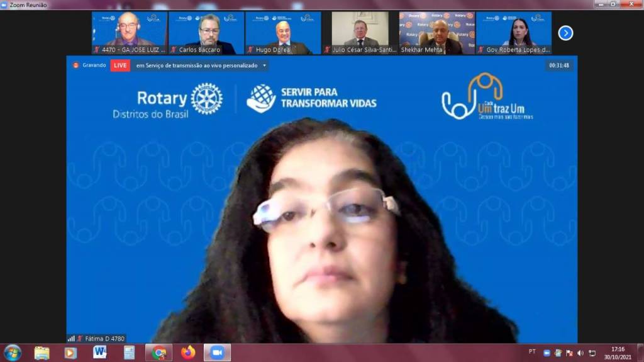Select Carlos Baccaro's video thumbnail
This screenshot has width=644, height=362.
206,33
